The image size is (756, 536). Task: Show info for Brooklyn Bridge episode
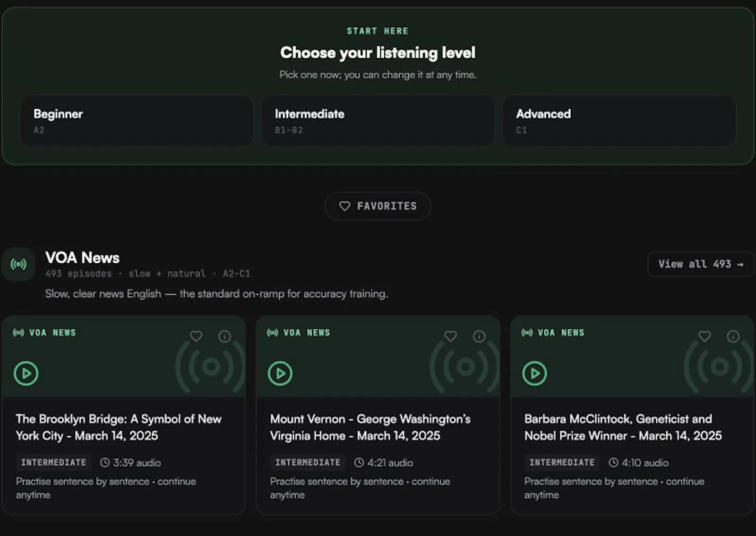(224, 336)
